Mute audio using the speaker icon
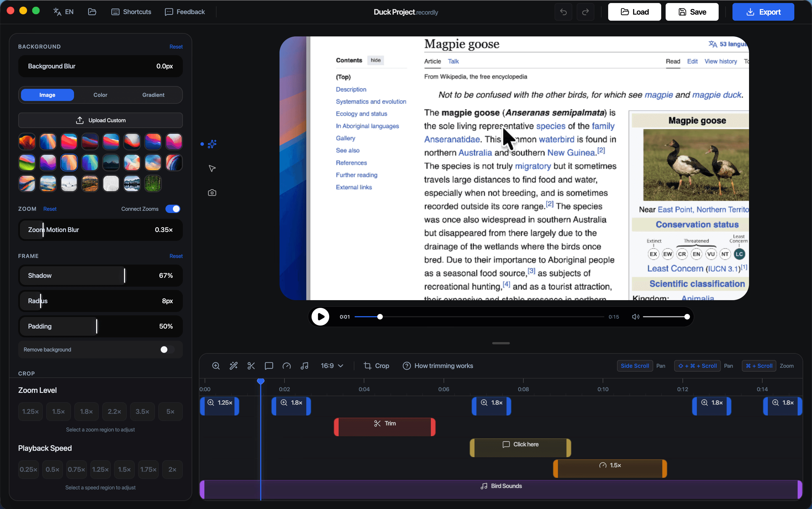 point(635,317)
